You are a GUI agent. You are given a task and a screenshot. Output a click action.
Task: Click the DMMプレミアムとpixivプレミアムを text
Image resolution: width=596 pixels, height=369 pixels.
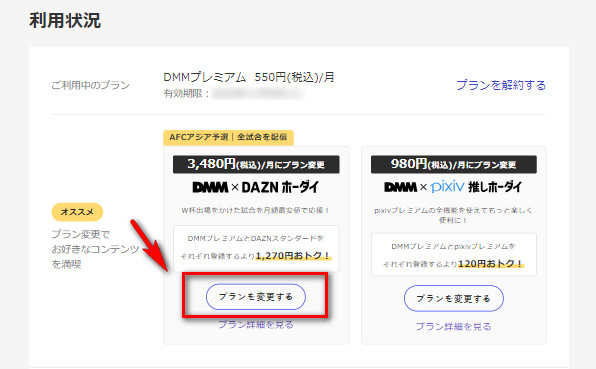pos(453,246)
